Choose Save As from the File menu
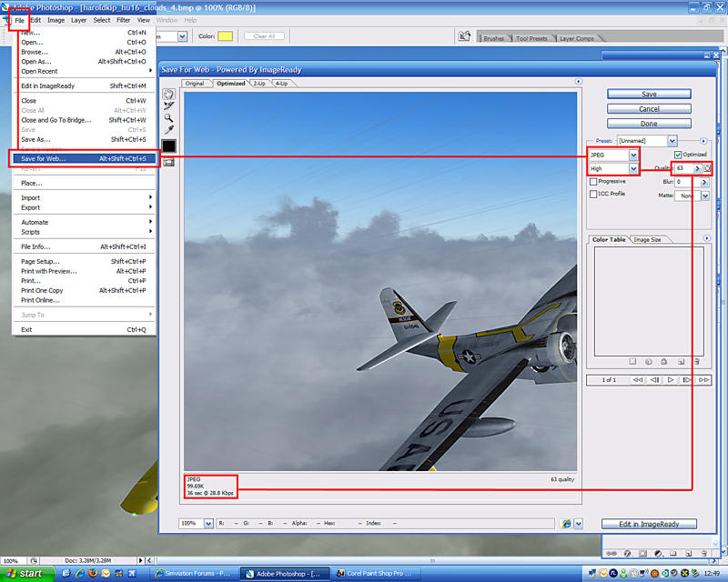728x582 pixels. point(36,139)
